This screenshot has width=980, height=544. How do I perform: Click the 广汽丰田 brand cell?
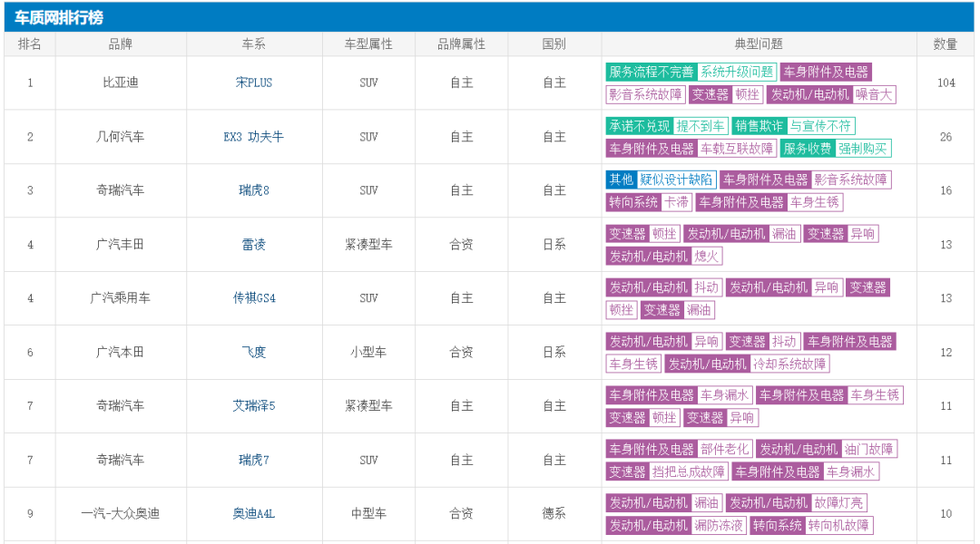(121, 245)
